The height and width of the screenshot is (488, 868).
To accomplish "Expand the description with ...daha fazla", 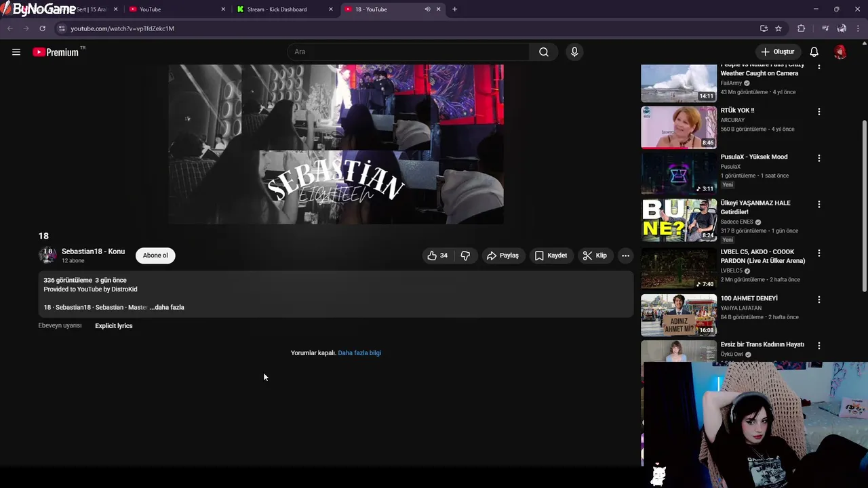I will tap(167, 308).
